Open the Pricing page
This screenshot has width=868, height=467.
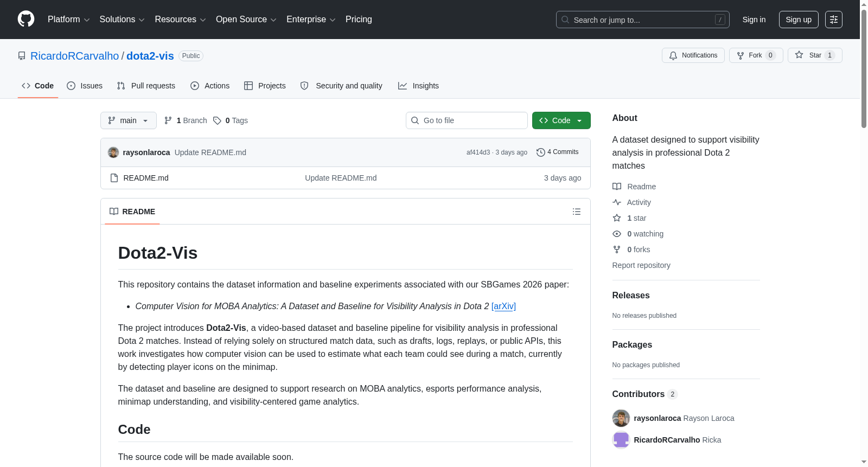coord(359,20)
